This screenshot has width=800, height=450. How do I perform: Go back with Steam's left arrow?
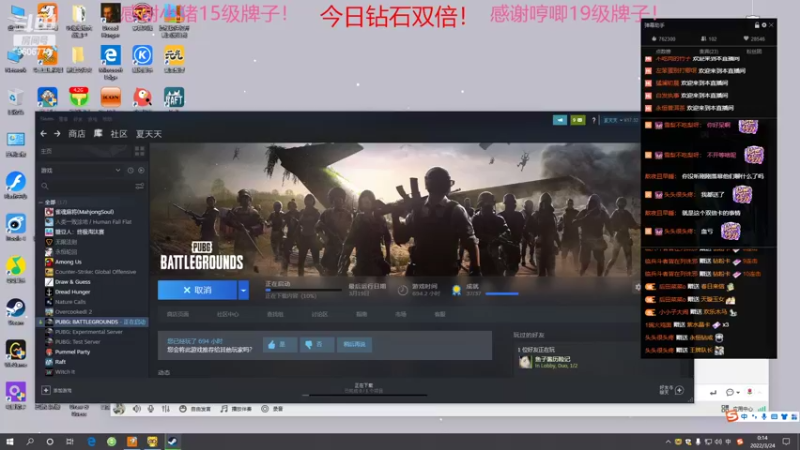point(43,134)
